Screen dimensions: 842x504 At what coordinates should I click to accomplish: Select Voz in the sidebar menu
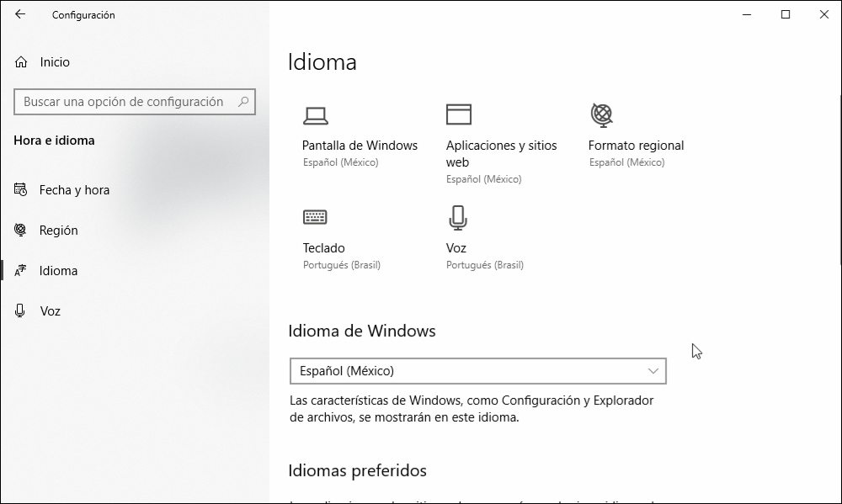click(50, 311)
